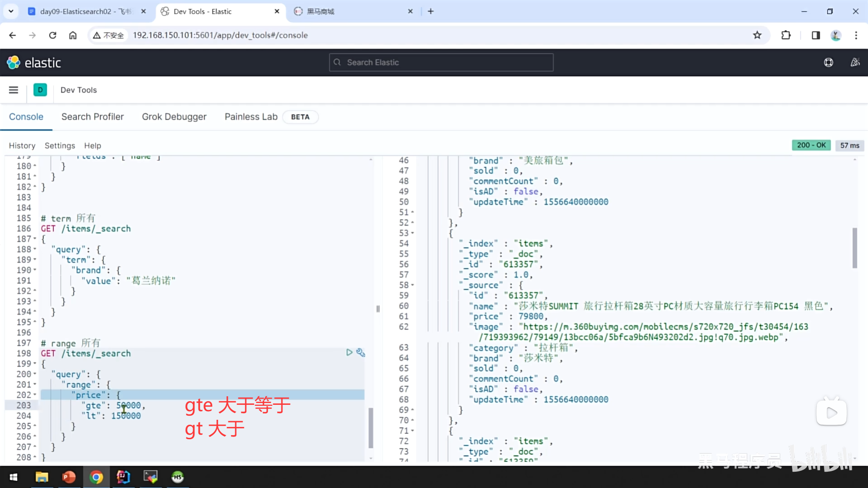Open the help lifebuoy icon in header
Viewport: 868px width, 488px height.
click(x=828, y=62)
